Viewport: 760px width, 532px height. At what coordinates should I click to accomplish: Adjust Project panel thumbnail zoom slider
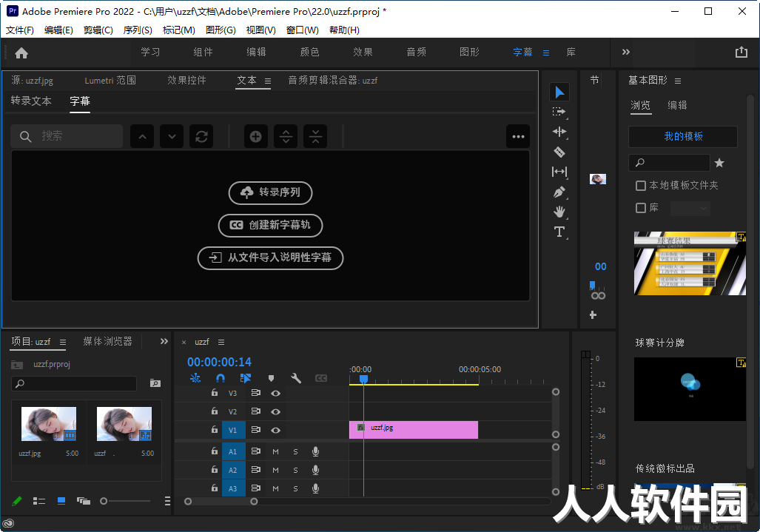coord(104,501)
